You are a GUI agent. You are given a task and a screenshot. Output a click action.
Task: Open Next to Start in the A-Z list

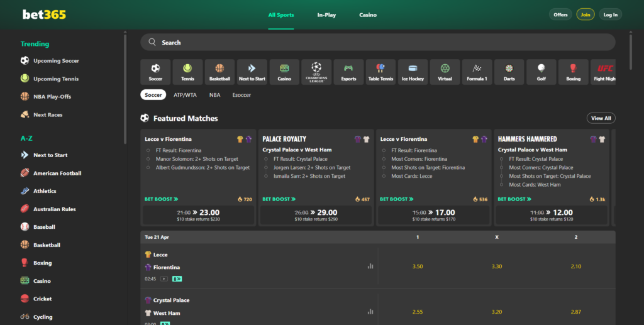50,155
